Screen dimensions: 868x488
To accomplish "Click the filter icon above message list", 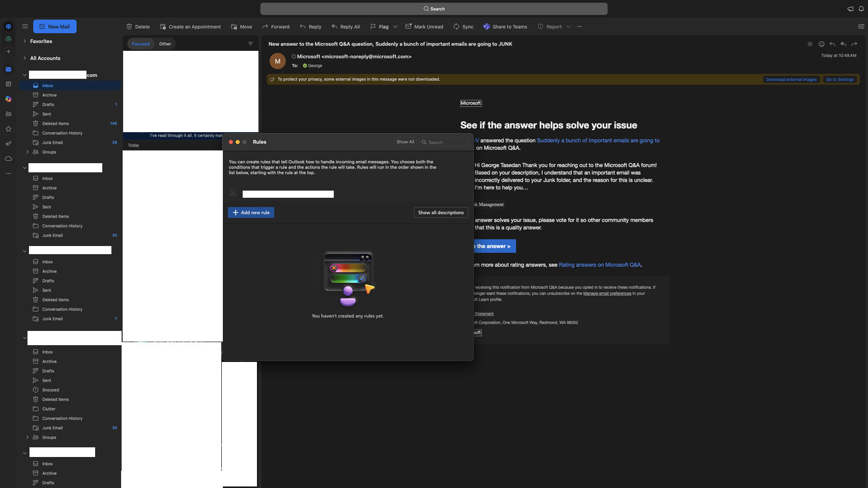I will tap(250, 44).
